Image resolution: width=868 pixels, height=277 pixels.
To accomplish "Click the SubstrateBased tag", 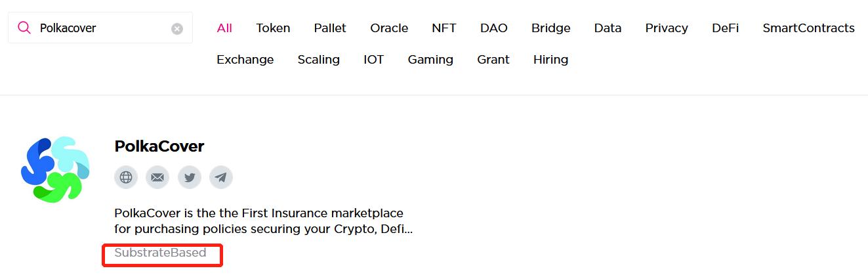I will point(160,253).
